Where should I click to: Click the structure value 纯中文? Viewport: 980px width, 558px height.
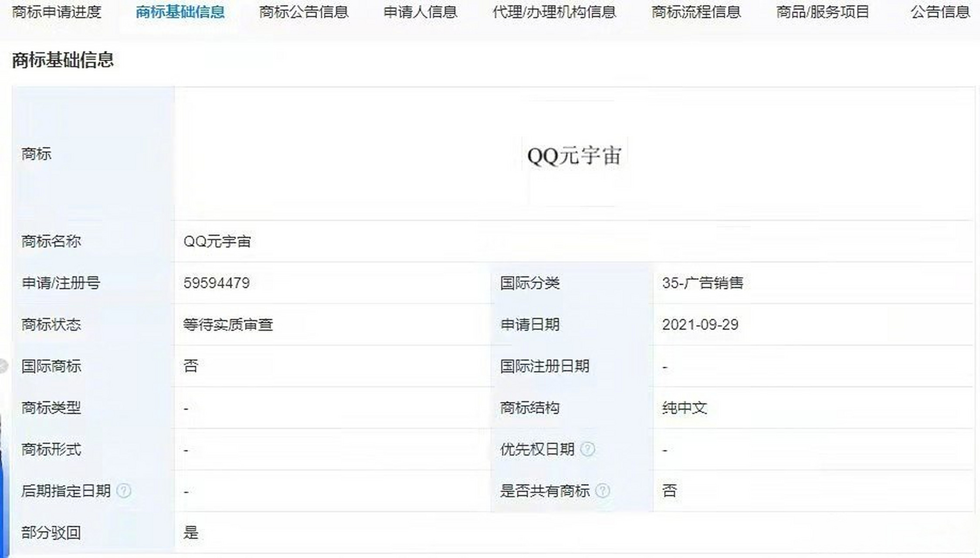pyautogui.click(x=684, y=408)
